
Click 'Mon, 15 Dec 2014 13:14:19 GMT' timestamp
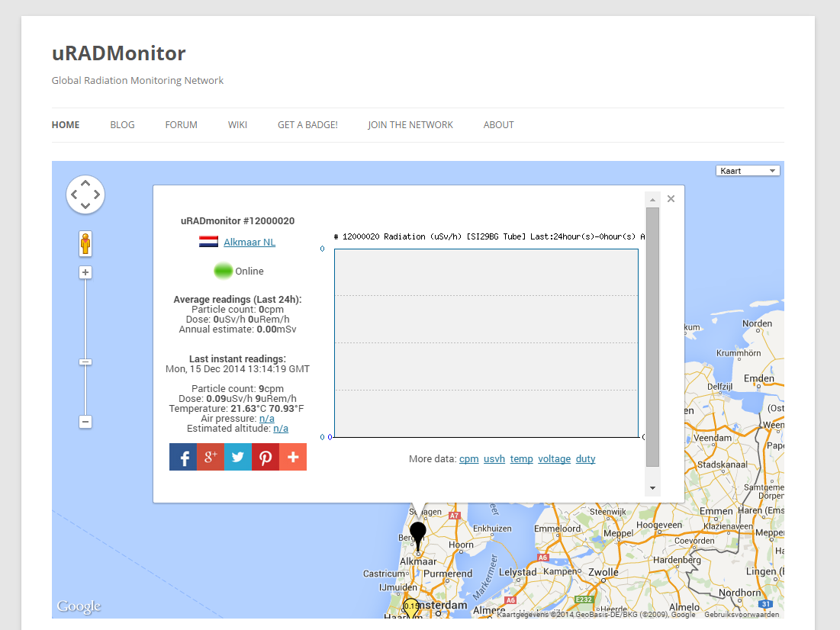point(237,369)
